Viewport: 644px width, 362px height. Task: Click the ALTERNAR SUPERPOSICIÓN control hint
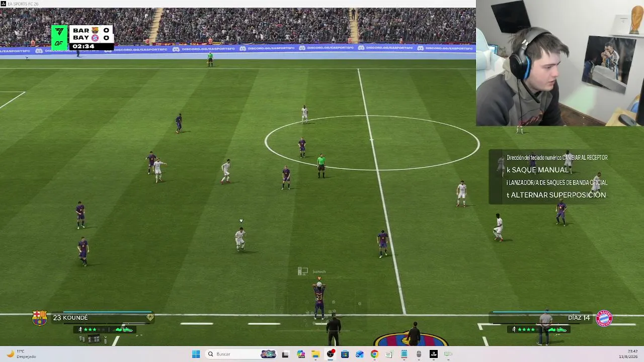coord(556,195)
